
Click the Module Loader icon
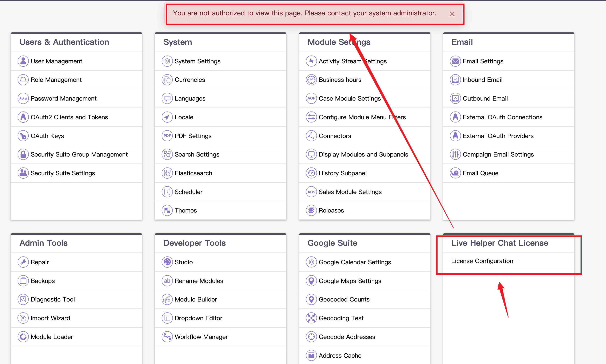(x=23, y=336)
